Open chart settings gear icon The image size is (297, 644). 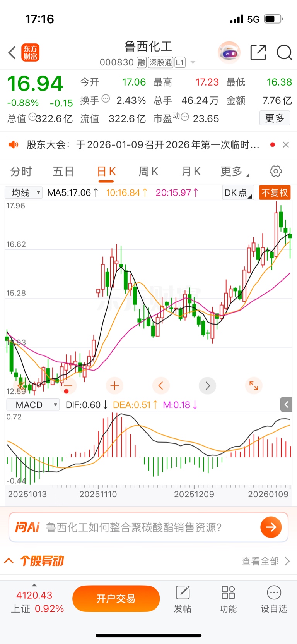pyautogui.click(x=276, y=171)
